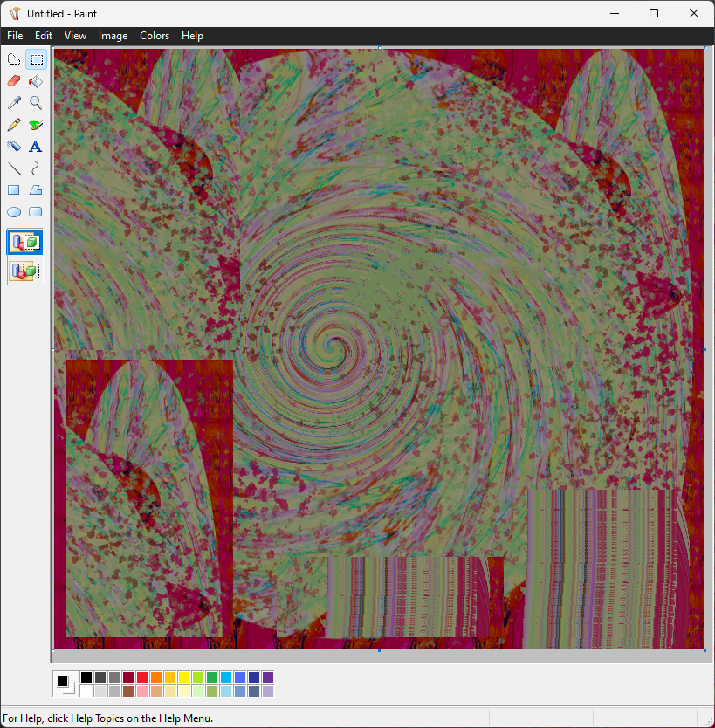Pick the red color swatch

pos(142,677)
